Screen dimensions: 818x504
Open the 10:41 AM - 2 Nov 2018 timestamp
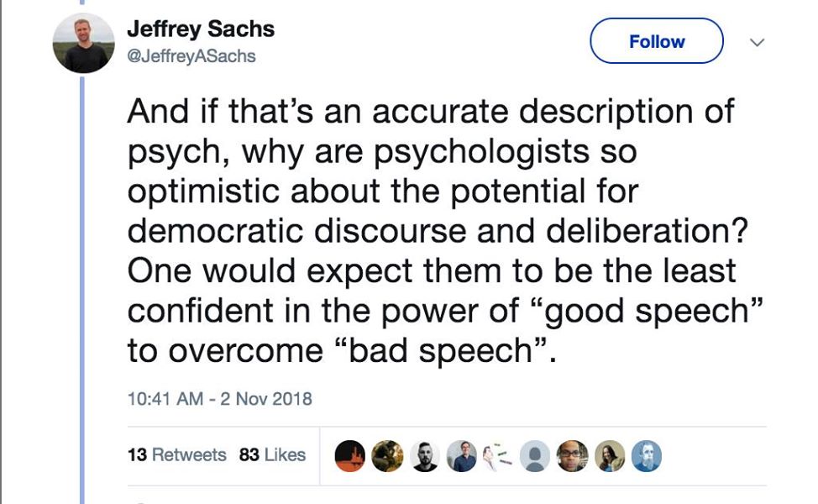pyautogui.click(x=219, y=398)
